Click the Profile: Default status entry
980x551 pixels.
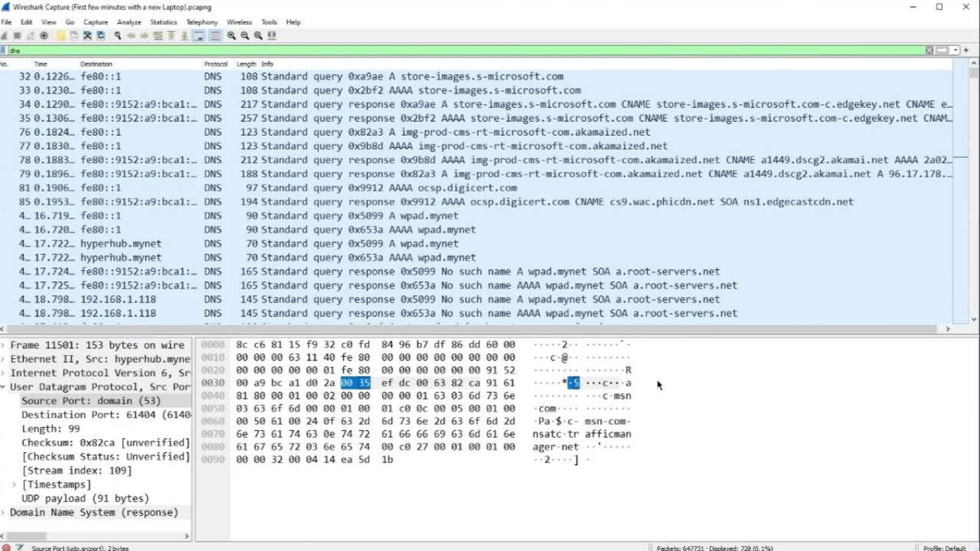pos(945,548)
